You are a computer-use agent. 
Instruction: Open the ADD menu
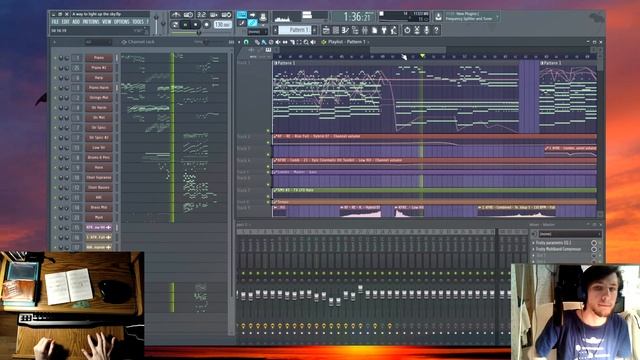76,22
